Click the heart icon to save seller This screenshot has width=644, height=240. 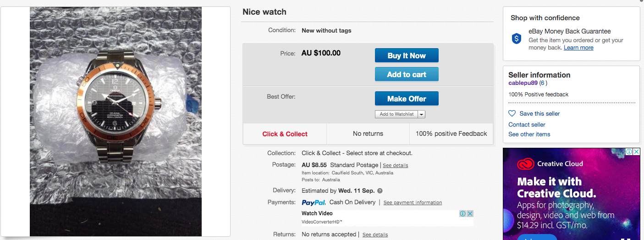512,113
